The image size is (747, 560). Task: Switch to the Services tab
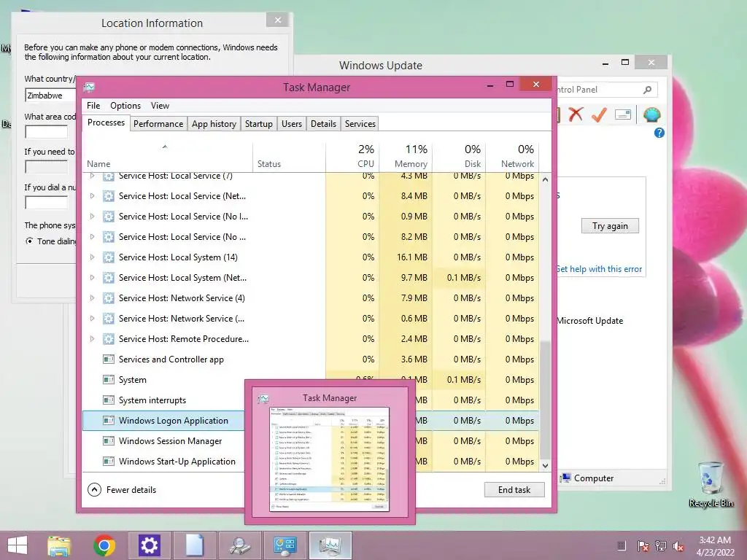[x=360, y=124]
